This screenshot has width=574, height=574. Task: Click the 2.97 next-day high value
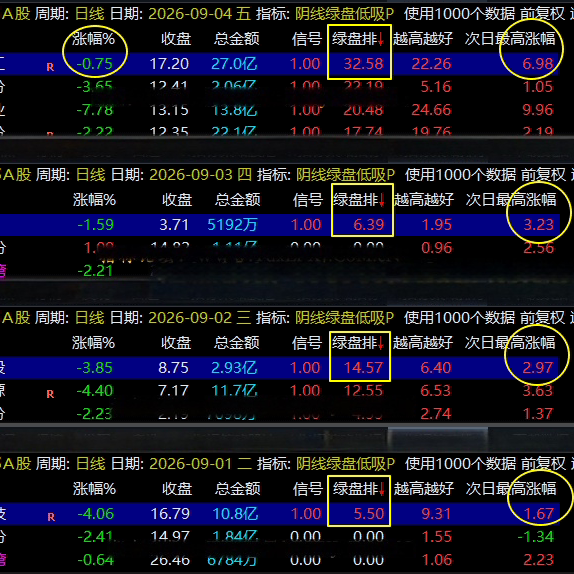tap(538, 368)
